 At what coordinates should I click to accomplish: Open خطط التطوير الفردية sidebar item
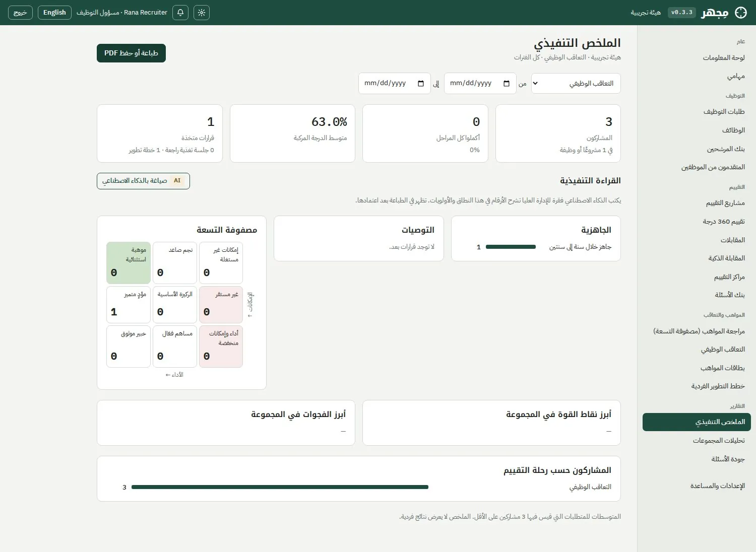pos(697,386)
